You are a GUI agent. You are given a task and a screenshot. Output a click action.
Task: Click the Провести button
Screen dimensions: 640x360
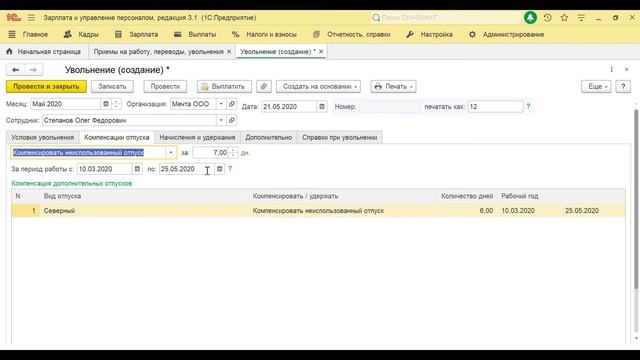(x=165, y=87)
